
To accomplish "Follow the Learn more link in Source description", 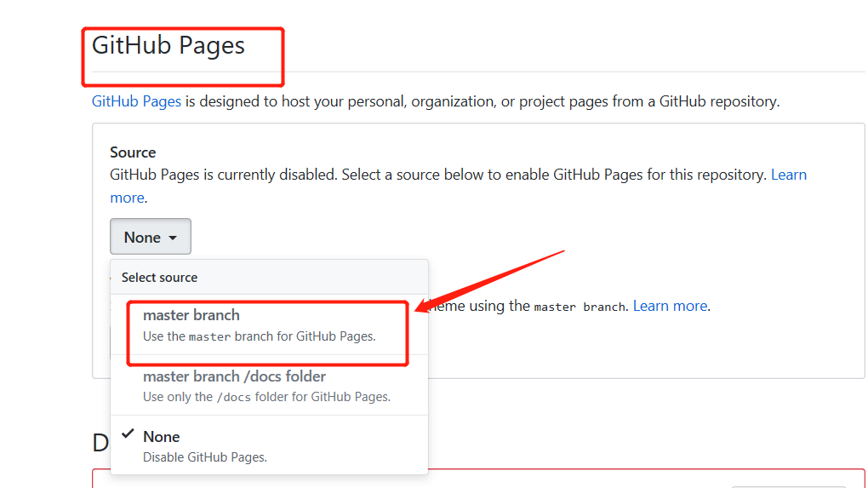I will click(459, 187).
